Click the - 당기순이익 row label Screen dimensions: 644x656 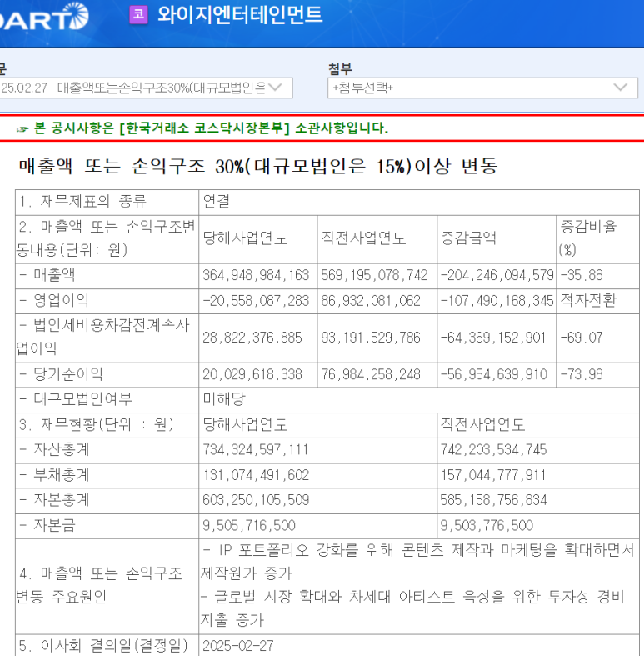[61, 374]
